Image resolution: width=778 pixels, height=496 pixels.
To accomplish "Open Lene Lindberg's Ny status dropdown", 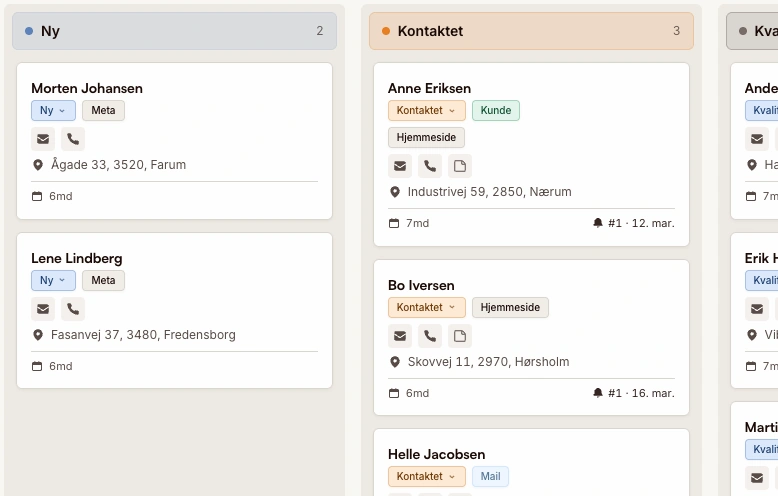I will 54,280.
